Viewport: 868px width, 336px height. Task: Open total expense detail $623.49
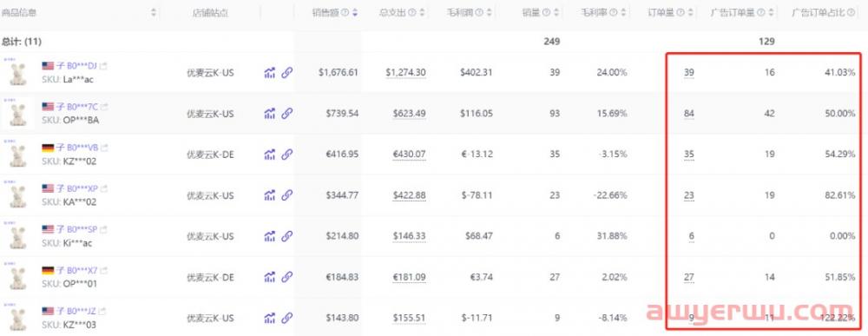(x=410, y=114)
